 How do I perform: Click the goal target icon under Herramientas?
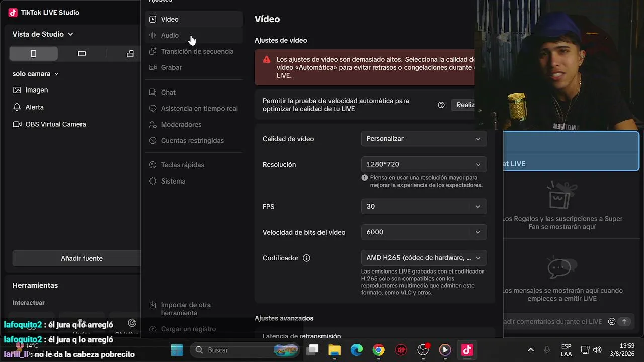(x=132, y=323)
